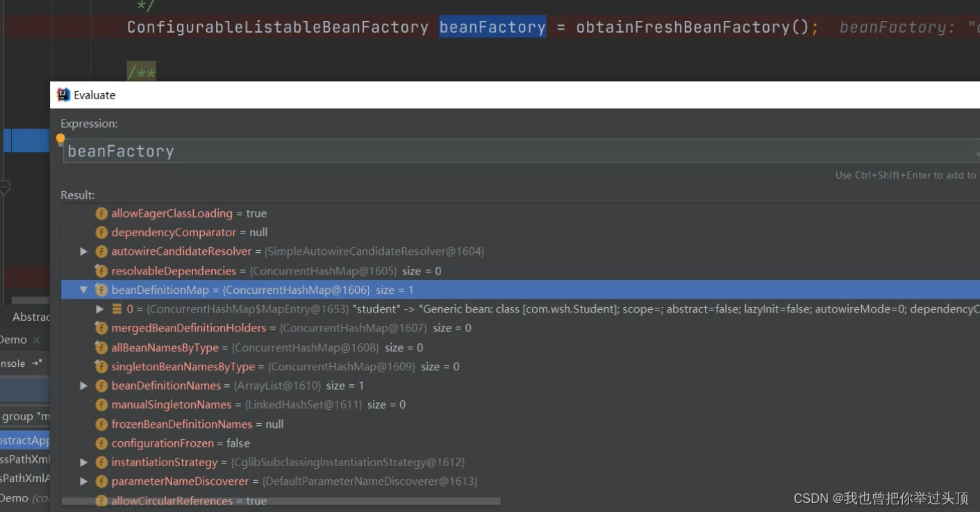Expand map entry 0 "student"
Image resolution: width=980 pixels, height=512 pixels.
(101, 309)
